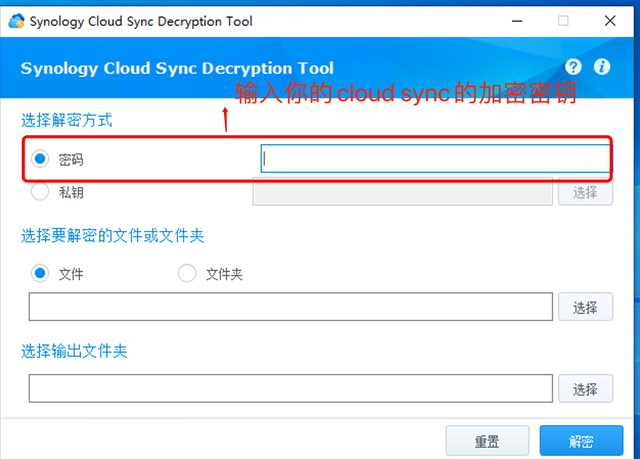
Task: Open the help question mark icon
Action: [x=573, y=67]
